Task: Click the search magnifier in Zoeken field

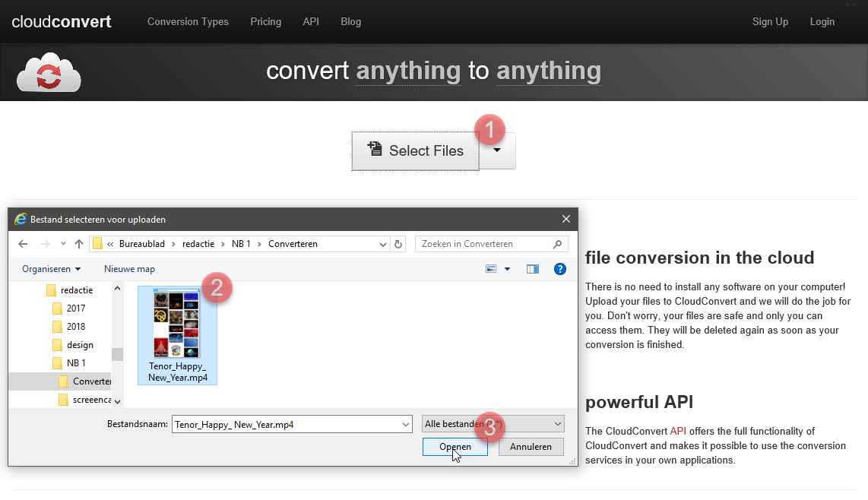Action: point(557,244)
